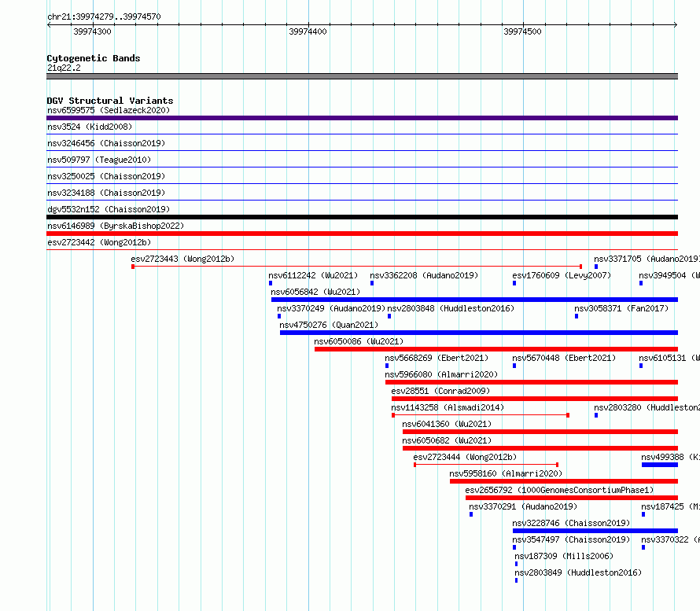Click ruler position 39974500
Image resolution: width=700 pixels, height=611 pixels.
click(522, 31)
